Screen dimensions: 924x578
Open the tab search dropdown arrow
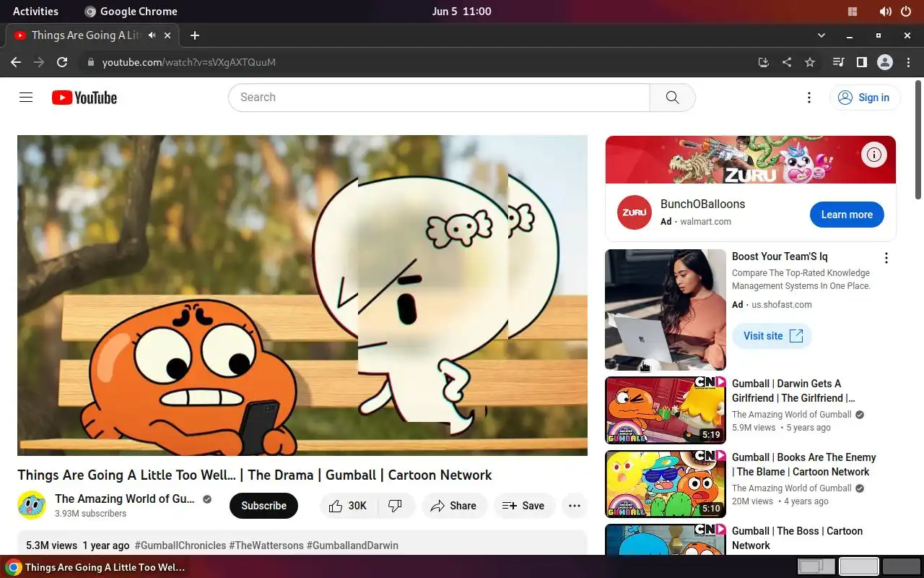[821, 35]
